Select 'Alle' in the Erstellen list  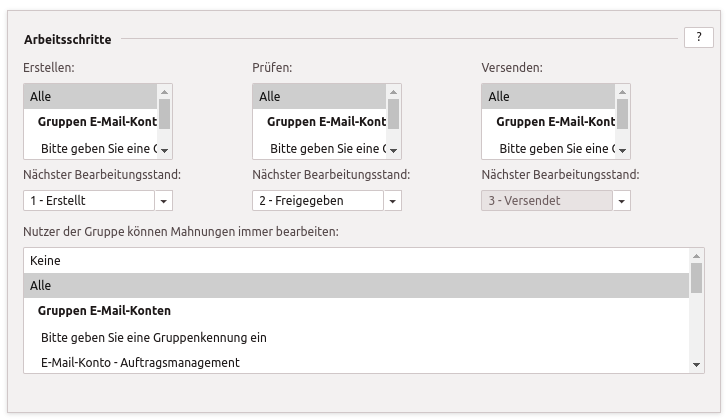(x=90, y=97)
